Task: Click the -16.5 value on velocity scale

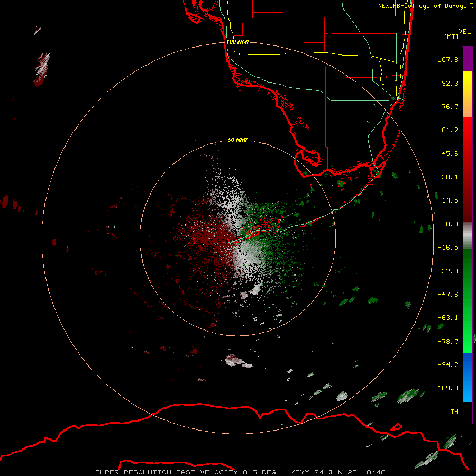Action: (448, 248)
